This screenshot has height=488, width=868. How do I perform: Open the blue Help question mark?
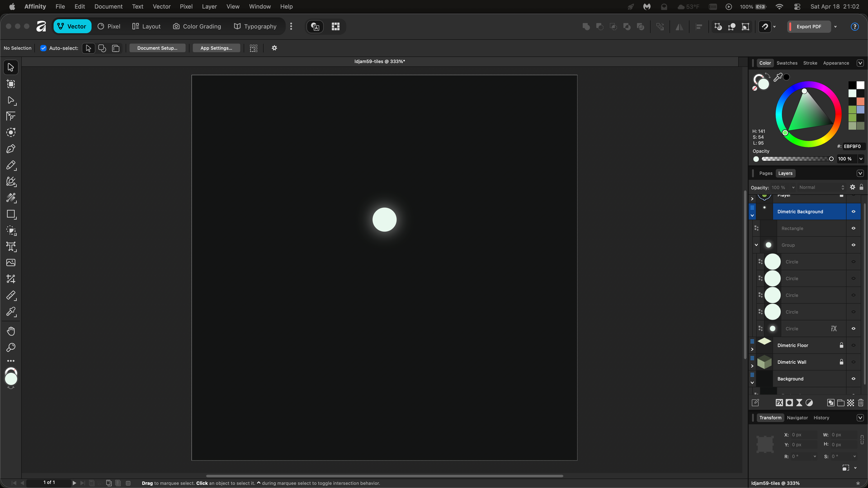(x=855, y=27)
